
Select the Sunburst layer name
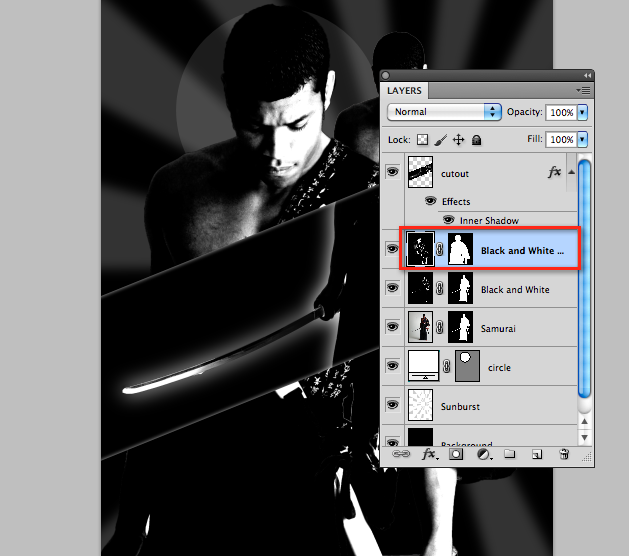[x=460, y=406]
